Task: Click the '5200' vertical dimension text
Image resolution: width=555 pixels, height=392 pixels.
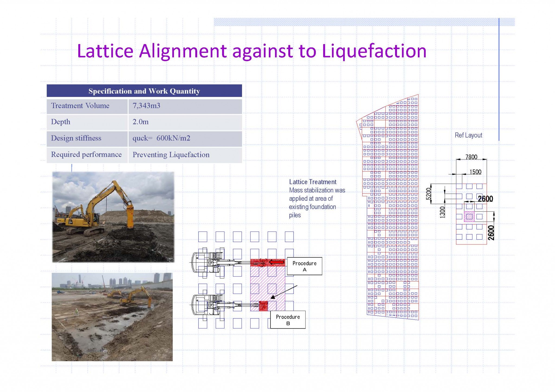Action: (x=428, y=194)
